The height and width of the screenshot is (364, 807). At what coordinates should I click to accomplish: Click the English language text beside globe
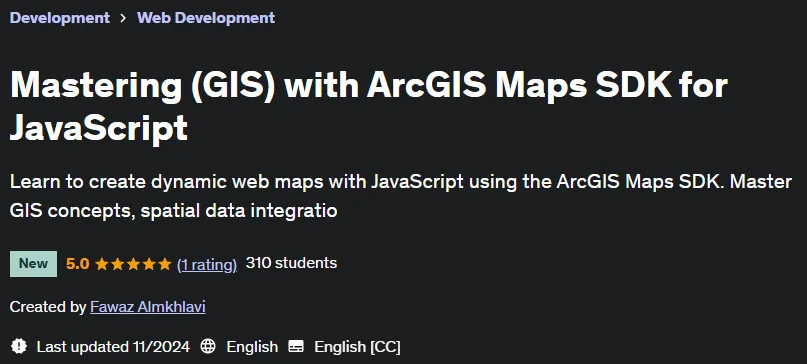(252, 346)
